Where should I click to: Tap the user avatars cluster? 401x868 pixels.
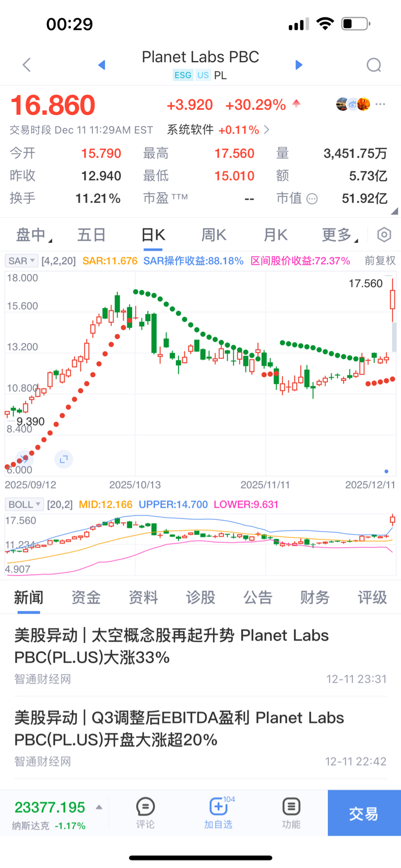[x=353, y=104]
